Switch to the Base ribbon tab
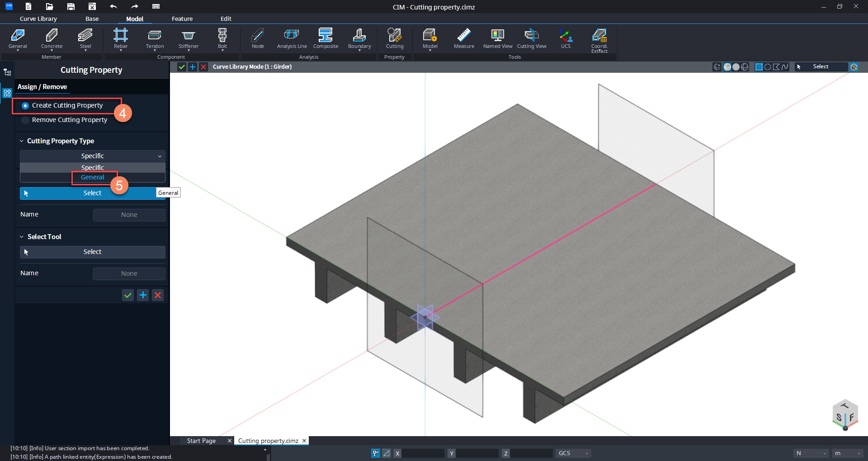This screenshot has width=868, height=461. click(x=92, y=19)
